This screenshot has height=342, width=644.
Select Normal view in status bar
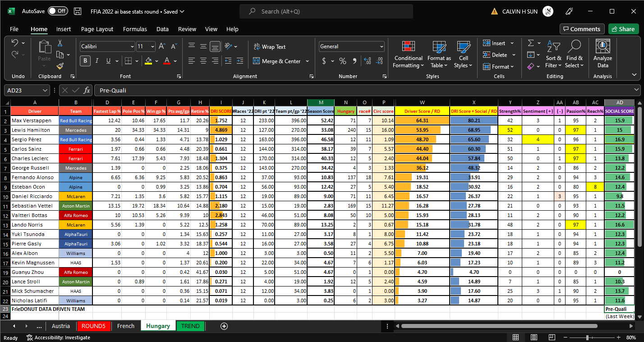coord(515,337)
